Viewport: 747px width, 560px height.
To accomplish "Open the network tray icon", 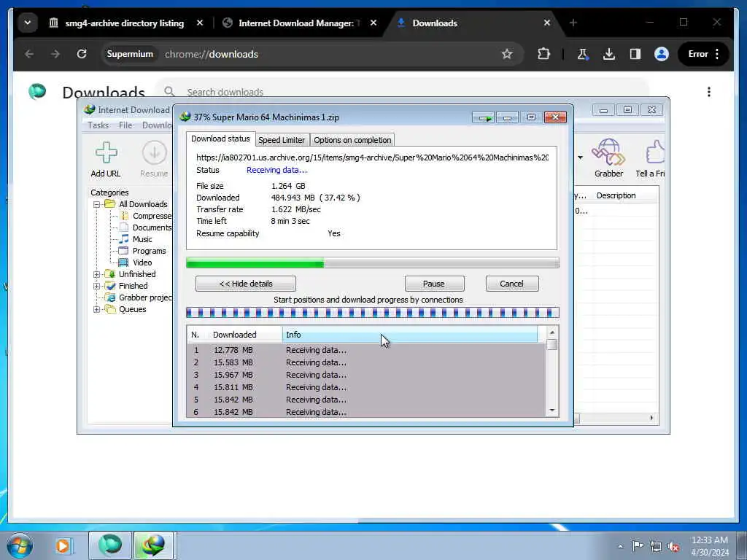I will pos(656,546).
